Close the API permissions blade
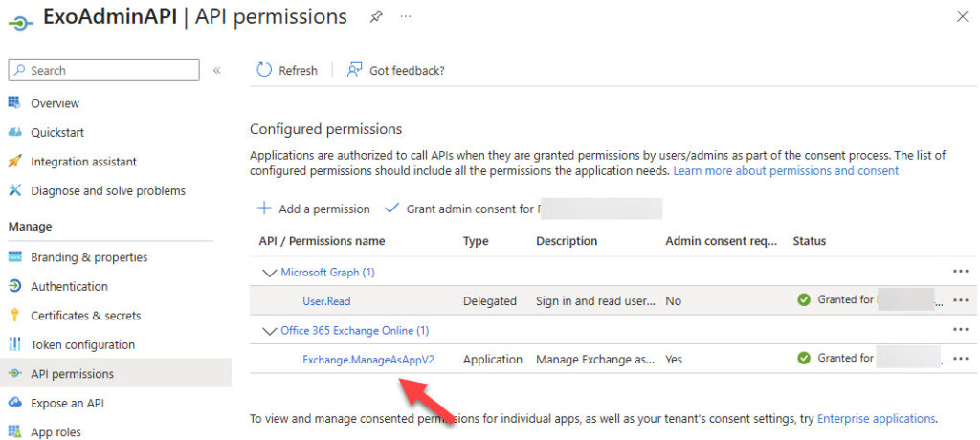980x440 pixels. tap(963, 17)
